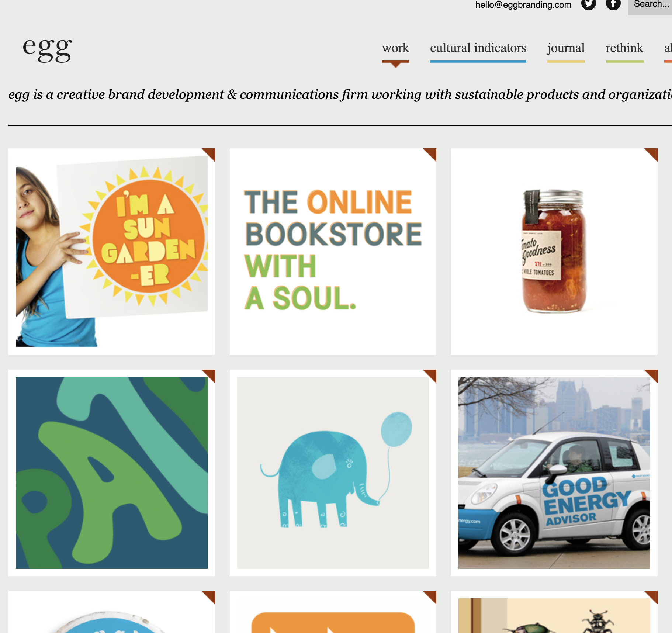Click into the Search field

pos(650,6)
